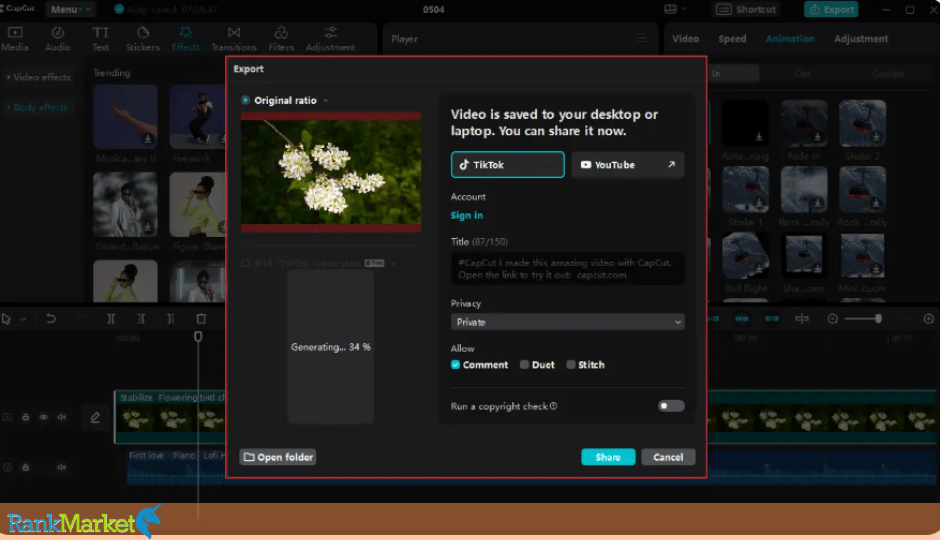Click the layout icon in the title bar
The width and height of the screenshot is (940, 540).
click(x=671, y=9)
